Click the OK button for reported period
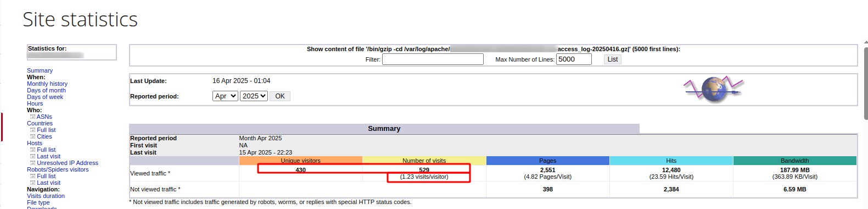This screenshot has height=209, width=868. pos(280,96)
